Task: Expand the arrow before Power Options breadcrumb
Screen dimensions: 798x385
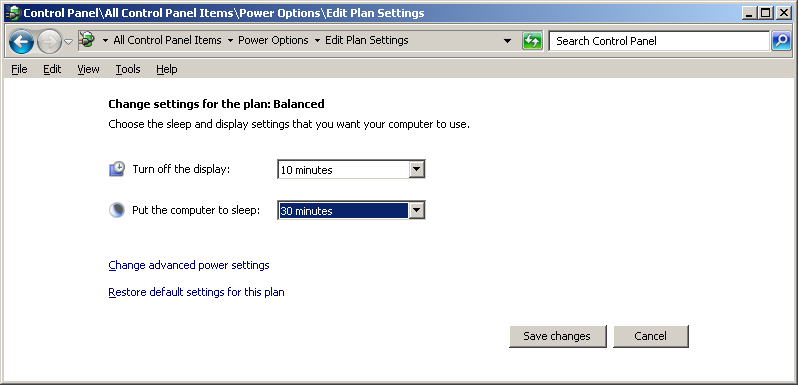Action: click(230, 41)
